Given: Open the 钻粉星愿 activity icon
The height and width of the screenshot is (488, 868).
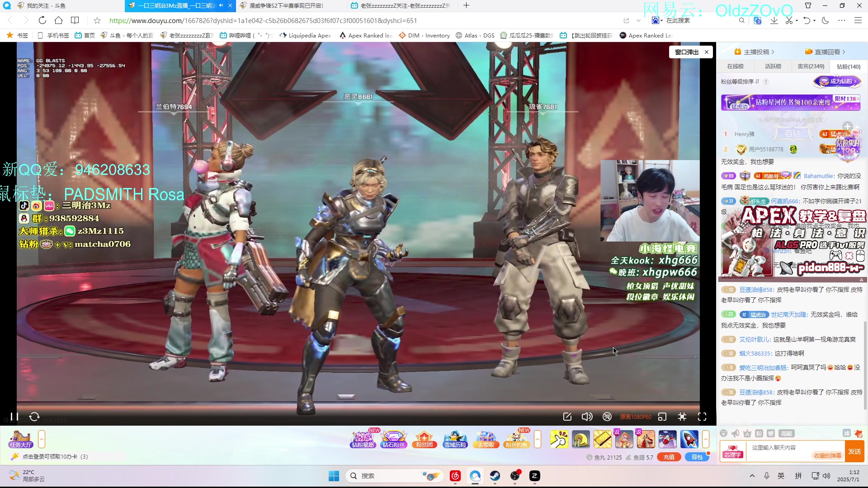Looking at the screenshot, I should [363, 439].
